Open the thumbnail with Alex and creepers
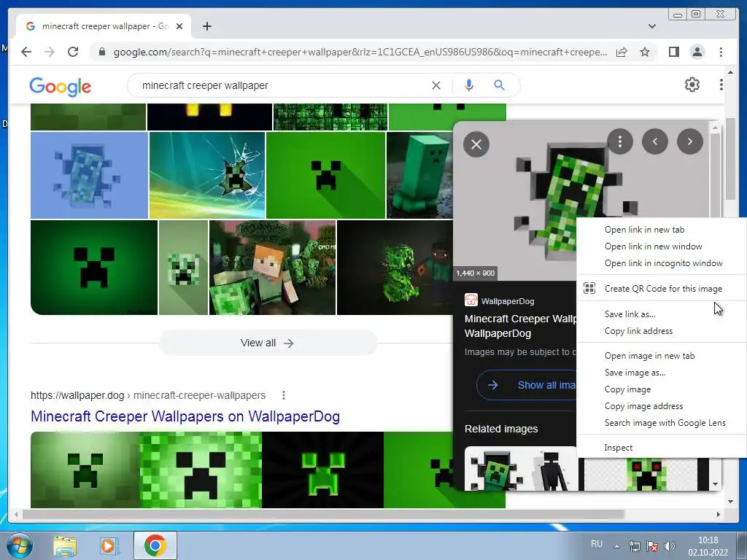The width and height of the screenshot is (747, 560). [272, 267]
